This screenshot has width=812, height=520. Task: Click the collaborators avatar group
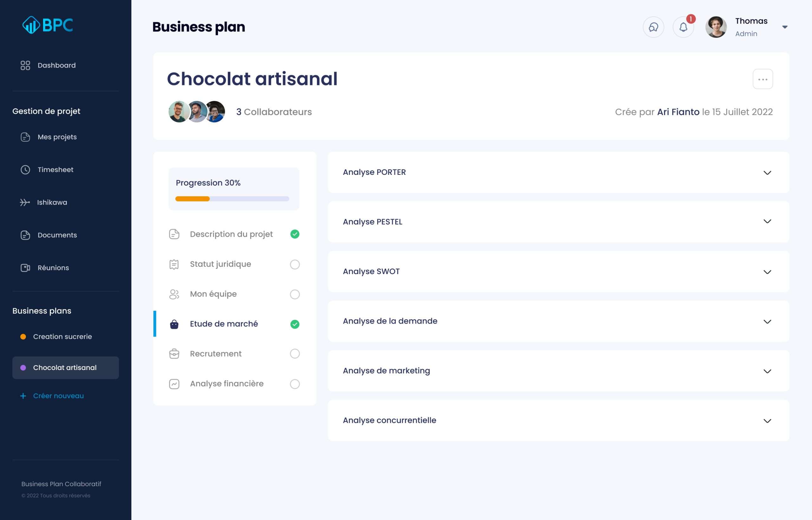coord(196,112)
